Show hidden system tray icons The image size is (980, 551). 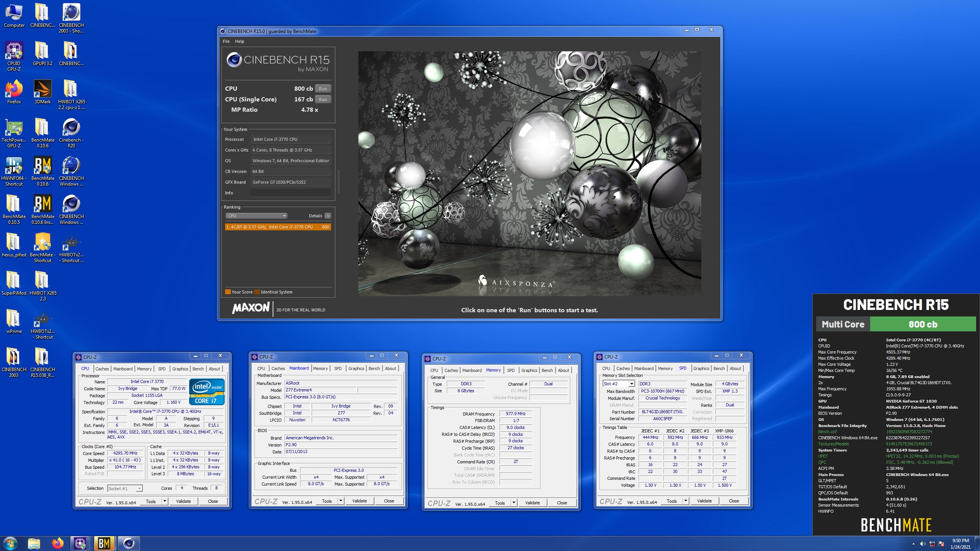pos(913,544)
